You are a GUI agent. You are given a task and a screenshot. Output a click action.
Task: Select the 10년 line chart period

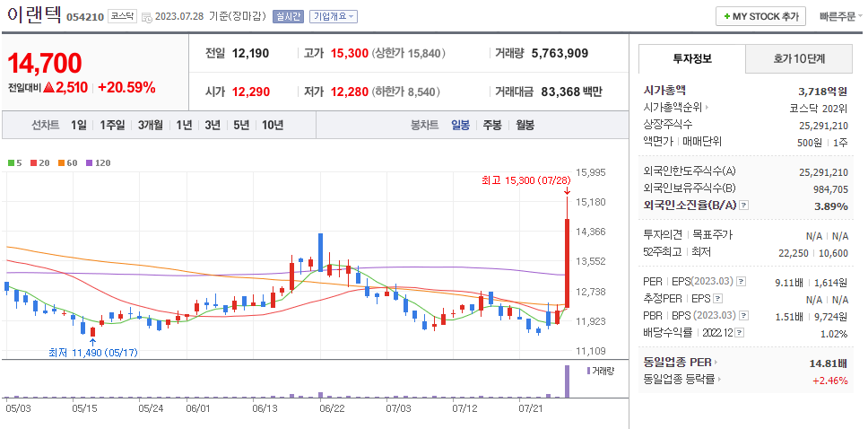click(x=273, y=126)
